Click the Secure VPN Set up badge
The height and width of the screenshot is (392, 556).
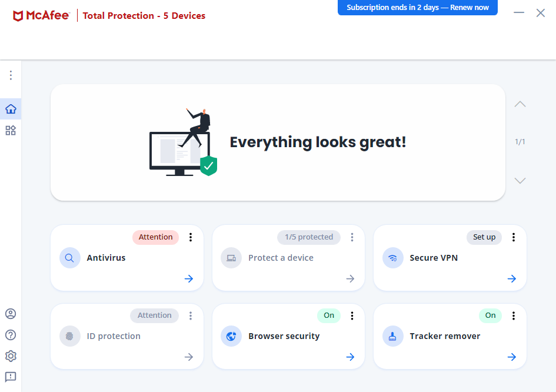coord(484,237)
